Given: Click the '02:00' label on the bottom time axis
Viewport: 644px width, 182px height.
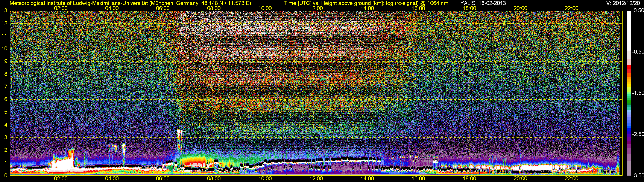Looking at the screenshot, I should tap(61, 179).
